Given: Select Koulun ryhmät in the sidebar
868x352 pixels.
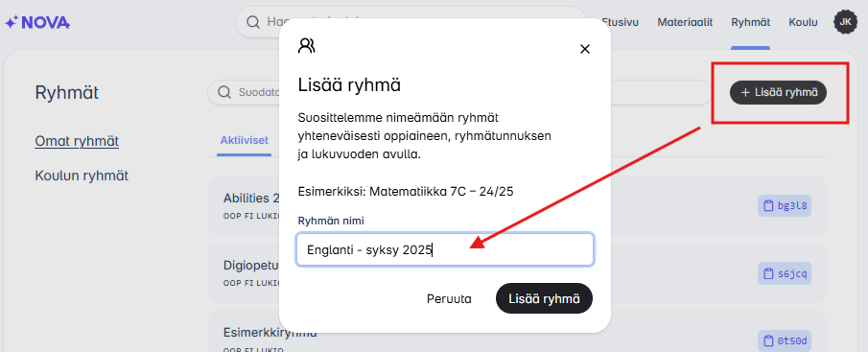Looking at the screenshot, I should pyautogui.click(x=82, y=176).
